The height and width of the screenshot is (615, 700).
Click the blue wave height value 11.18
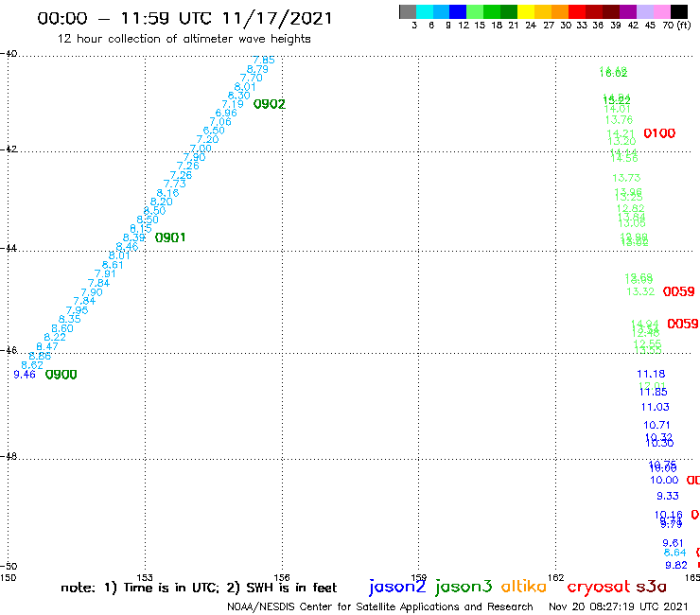point(651,374)
